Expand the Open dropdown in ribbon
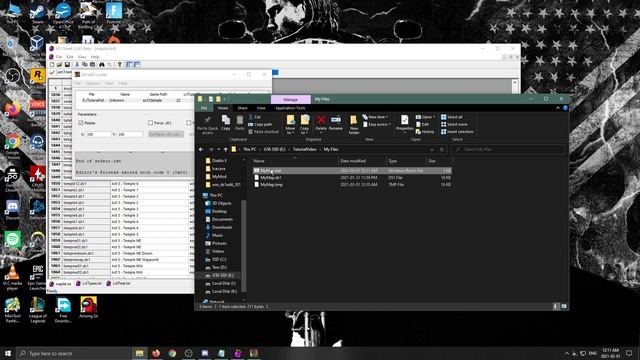Image resolution: width=640 pixels, height=360 pixels. click(x=425, y=117)
